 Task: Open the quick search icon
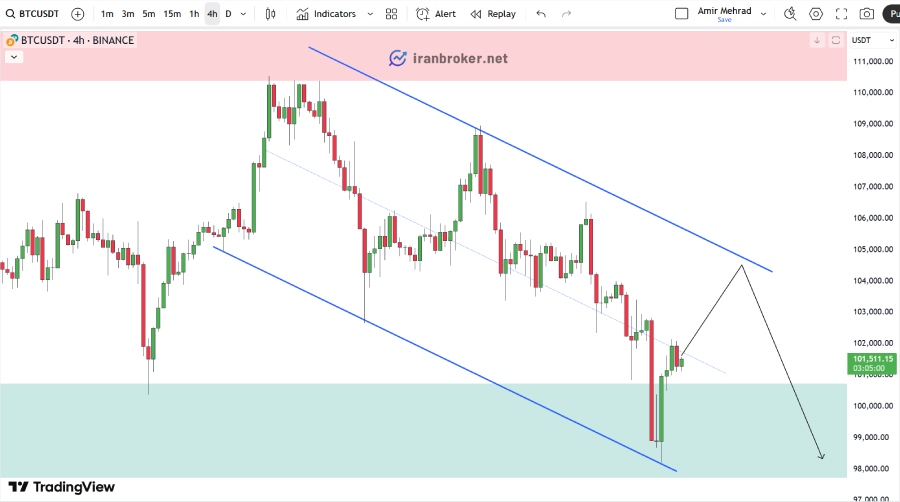790,14
